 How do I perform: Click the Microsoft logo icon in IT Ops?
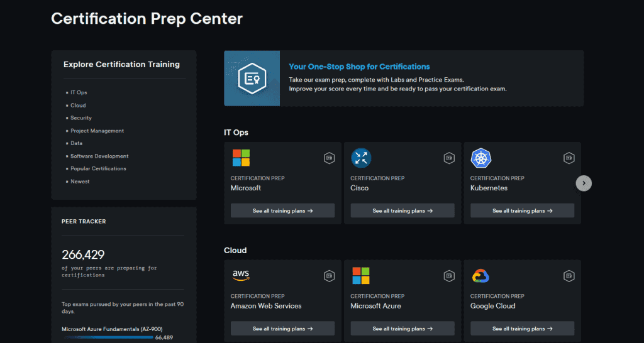tap(241, 158)
